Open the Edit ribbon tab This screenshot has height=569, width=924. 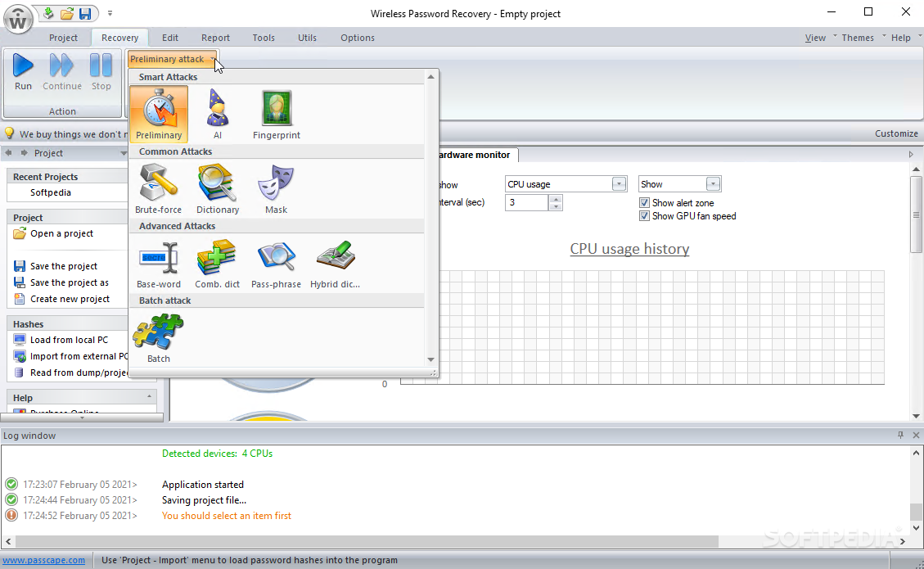click(169, 38)
